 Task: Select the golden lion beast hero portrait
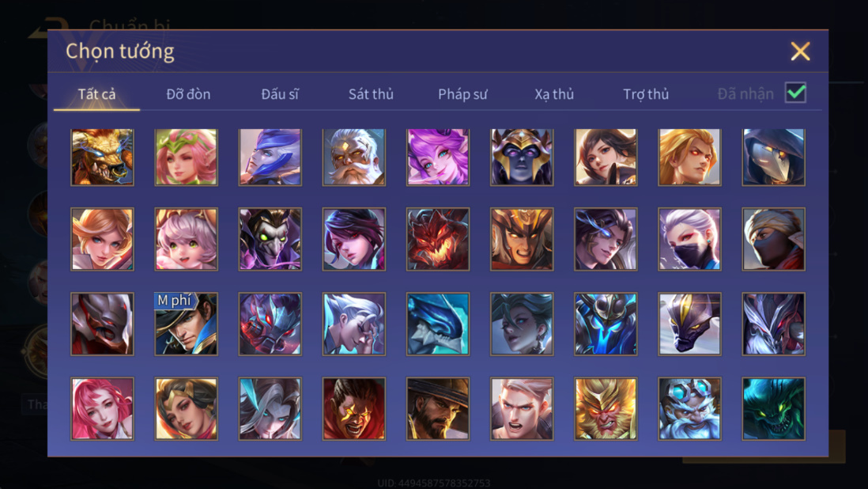click(103, 157)
